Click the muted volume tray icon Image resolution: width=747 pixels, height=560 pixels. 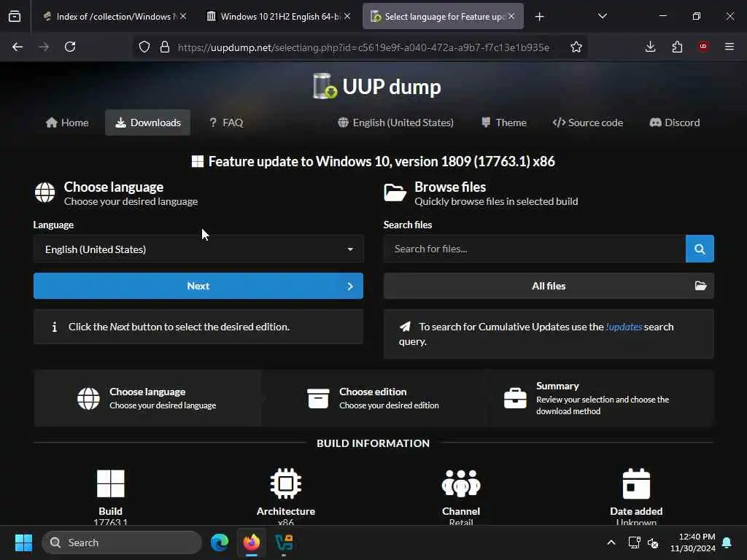pos(653,542)
